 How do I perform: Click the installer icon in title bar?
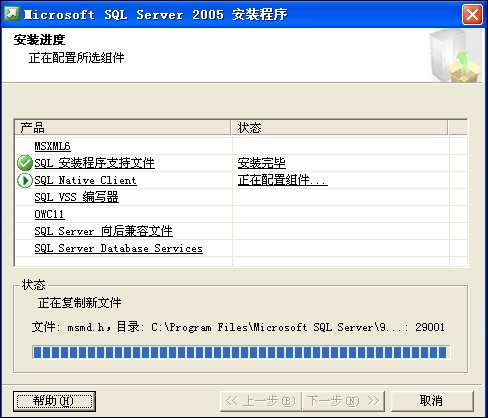point(12,14)
